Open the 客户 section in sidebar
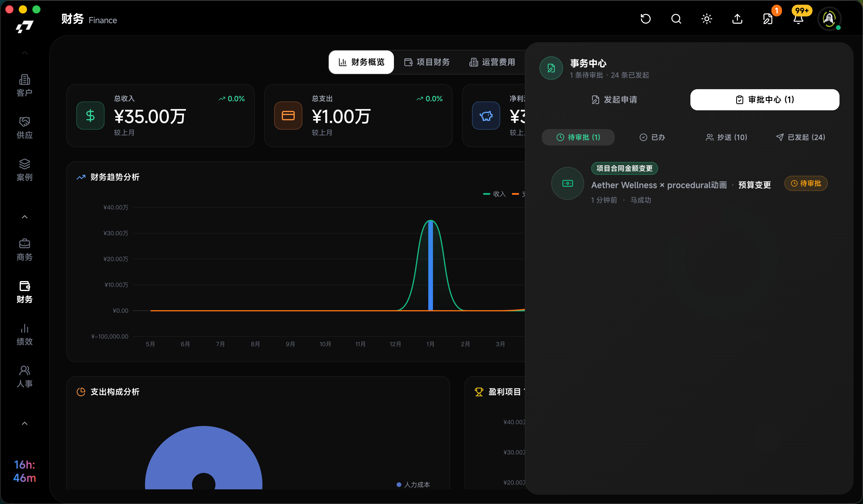 (25, 86)
